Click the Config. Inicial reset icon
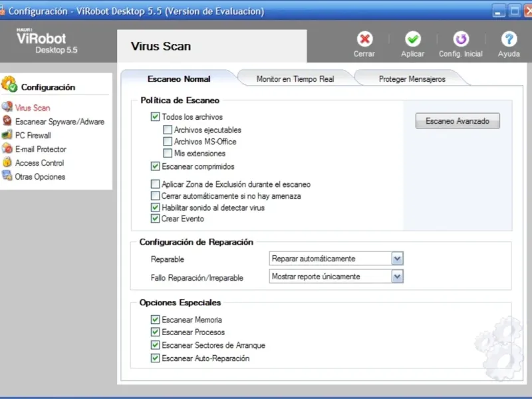 pyautogui.click(x=461, y=39)
